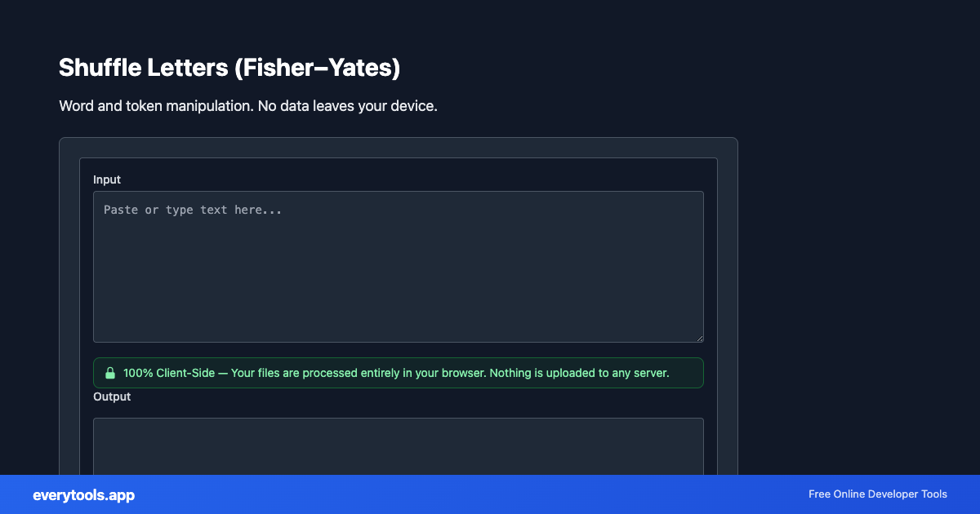Click the Output label text

112,397
